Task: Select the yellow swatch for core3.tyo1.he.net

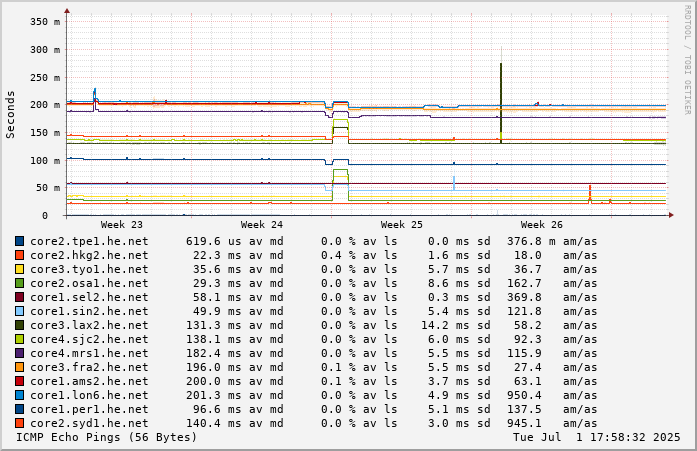Action: pos(20,269)
